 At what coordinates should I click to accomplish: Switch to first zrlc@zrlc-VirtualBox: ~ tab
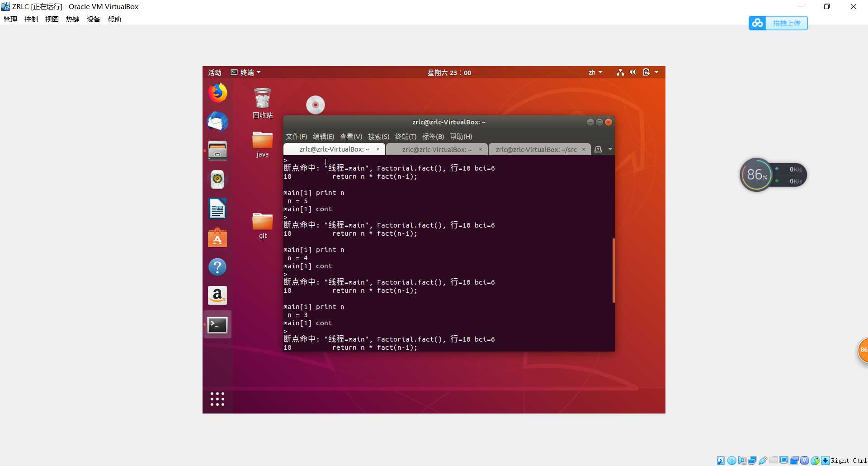pos(334,149)
